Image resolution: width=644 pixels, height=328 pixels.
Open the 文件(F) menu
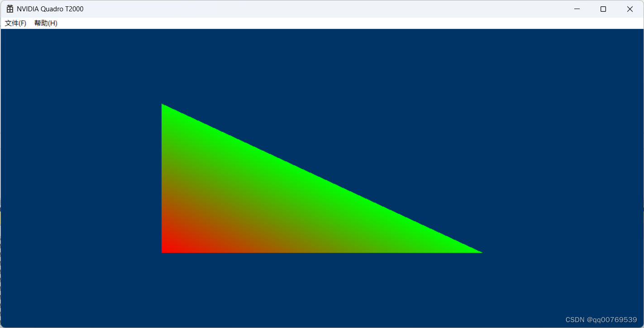[15, 23]
